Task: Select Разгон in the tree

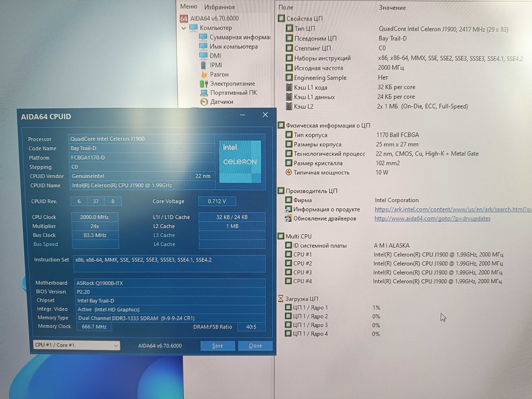Action: click(219, 74)
